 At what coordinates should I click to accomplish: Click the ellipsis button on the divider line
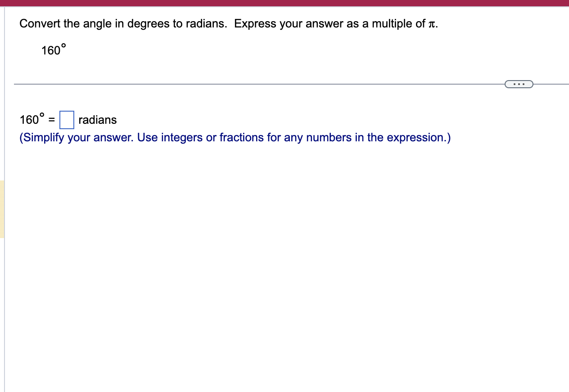pos(519,84)
